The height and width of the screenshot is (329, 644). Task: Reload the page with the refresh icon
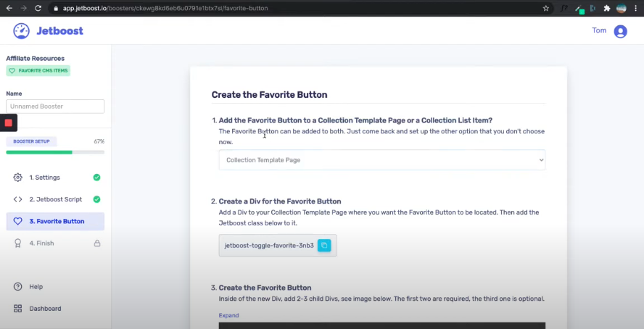pos(38,8)
